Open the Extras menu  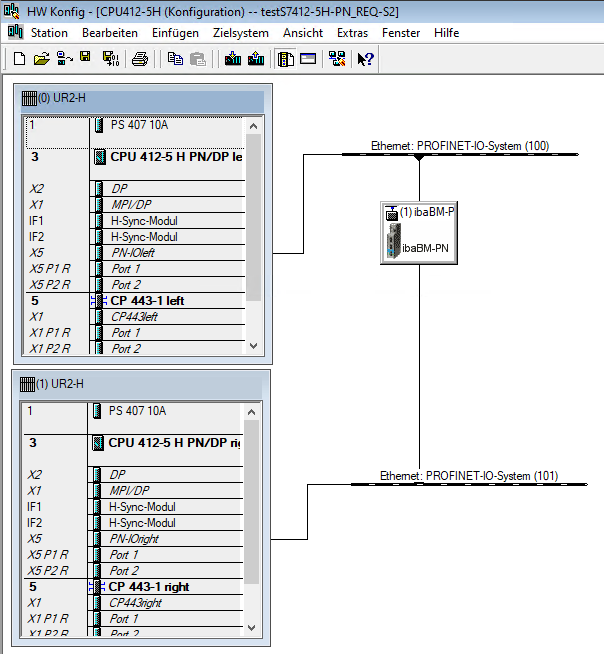352,33
